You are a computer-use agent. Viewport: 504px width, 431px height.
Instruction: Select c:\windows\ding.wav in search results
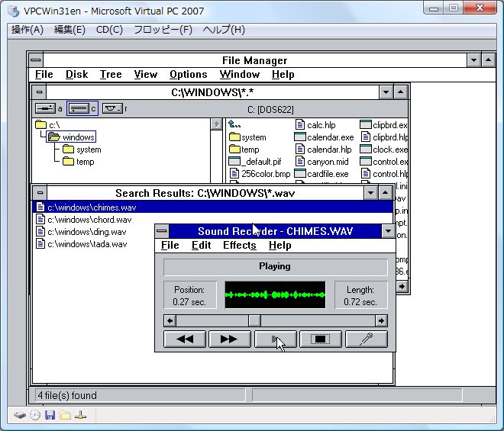(81, 232)
